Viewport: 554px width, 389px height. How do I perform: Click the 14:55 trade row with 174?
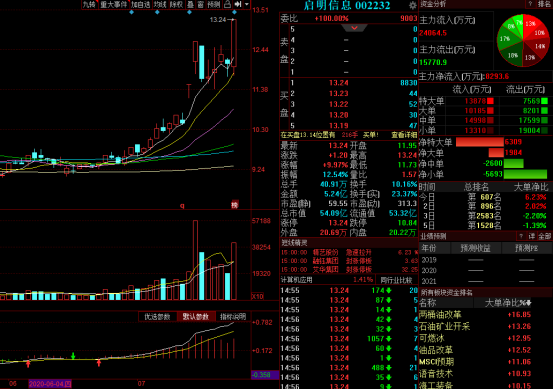[x=349, y=290]
